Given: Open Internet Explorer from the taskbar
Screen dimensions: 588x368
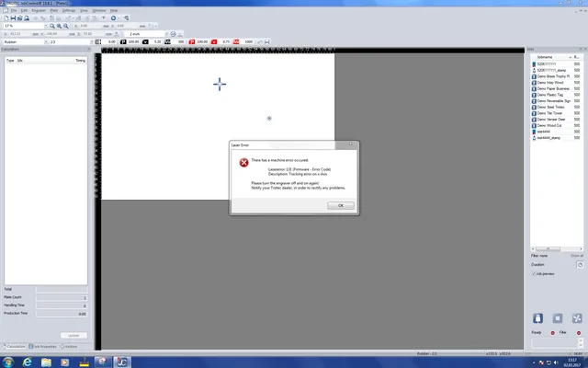Looking at the screenshot, I should click(28, 361).
